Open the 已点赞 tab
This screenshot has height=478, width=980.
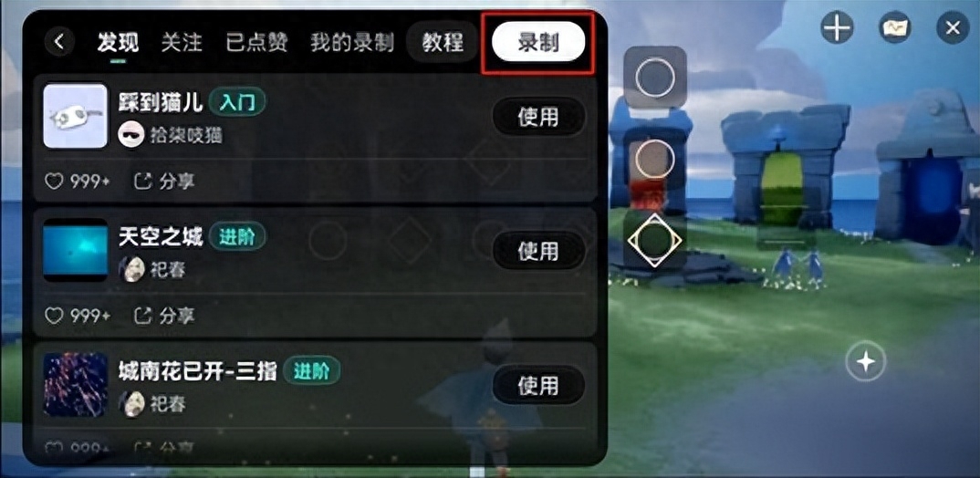click(257, 43)
